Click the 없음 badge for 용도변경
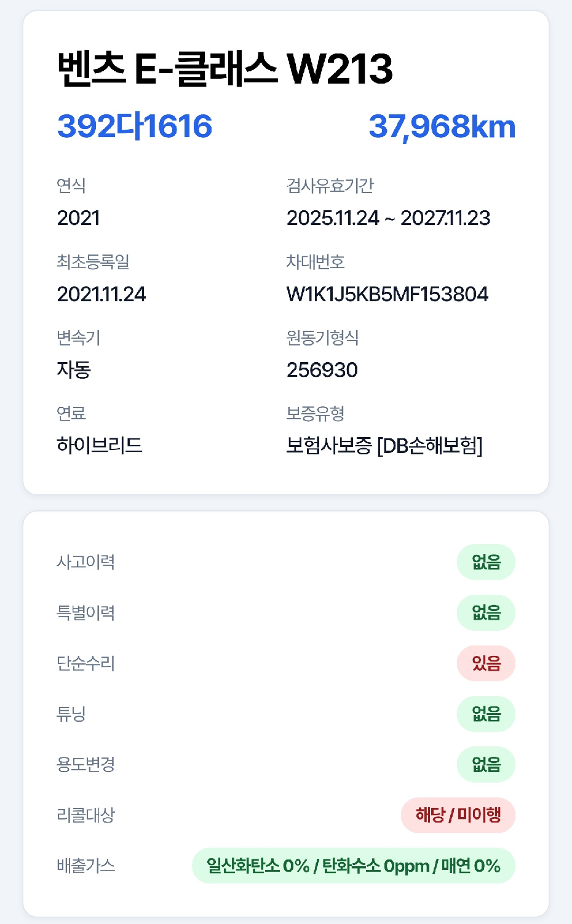The height and width of the screenshot is (924, 572). 486,765
